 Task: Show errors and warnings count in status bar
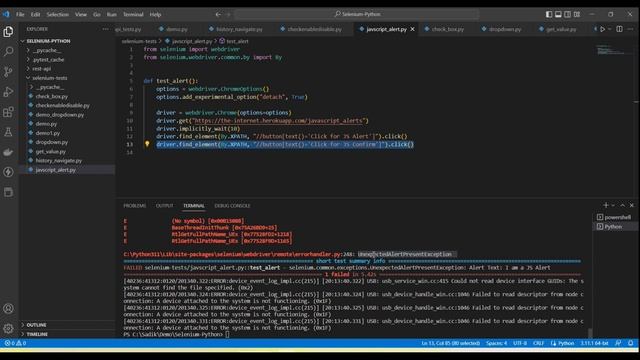(x=15, y=343)
